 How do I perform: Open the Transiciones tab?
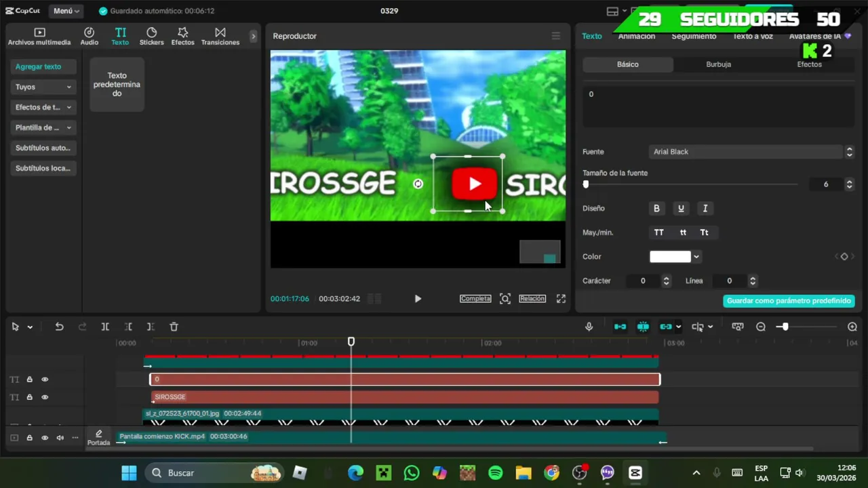coord(220,37)
